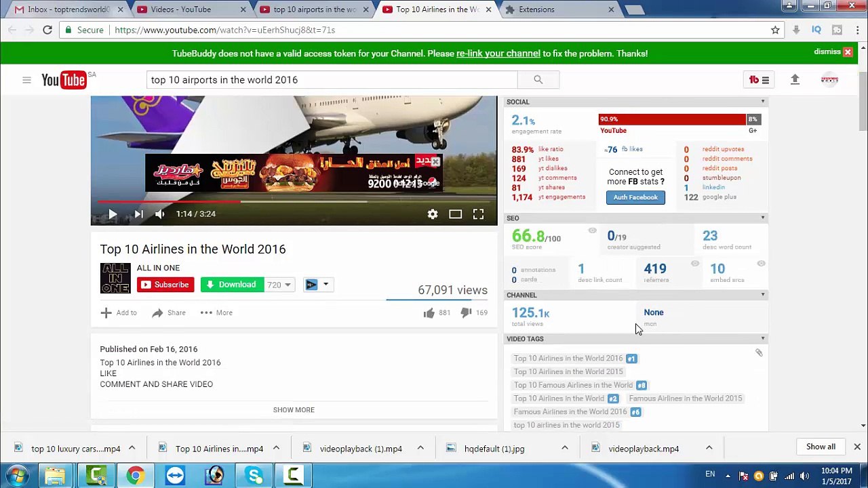This screenshot has width=868, height=488.
Task: Open menu for hqdefault (1).jpg download
Action: [x=564, y=448]
